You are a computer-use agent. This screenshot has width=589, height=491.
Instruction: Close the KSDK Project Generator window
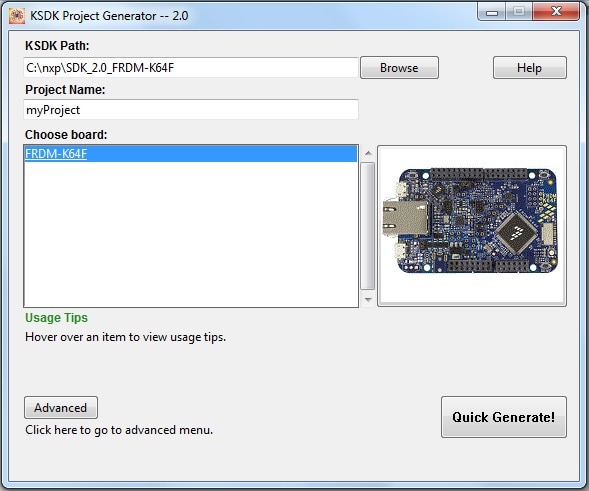[556, 12]
